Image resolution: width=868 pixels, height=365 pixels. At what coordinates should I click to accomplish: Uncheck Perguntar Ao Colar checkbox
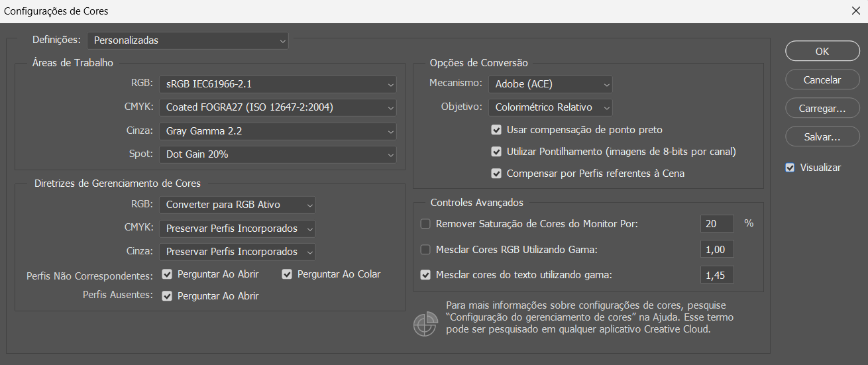[x=287, y=274]
